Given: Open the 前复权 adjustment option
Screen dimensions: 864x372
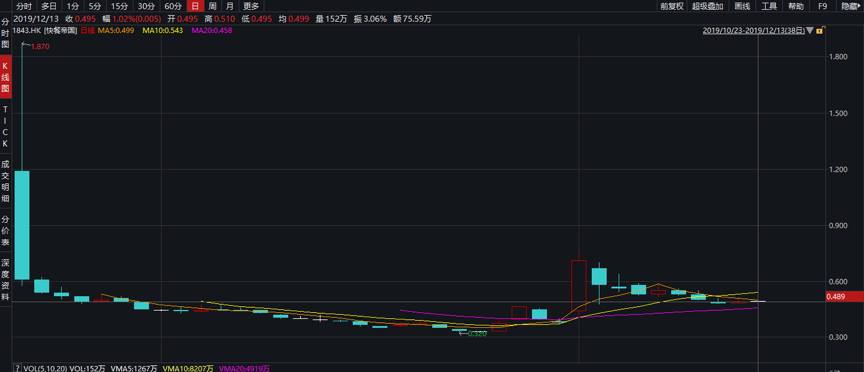Looking at the screenshot, I should (x=672, y=6).
